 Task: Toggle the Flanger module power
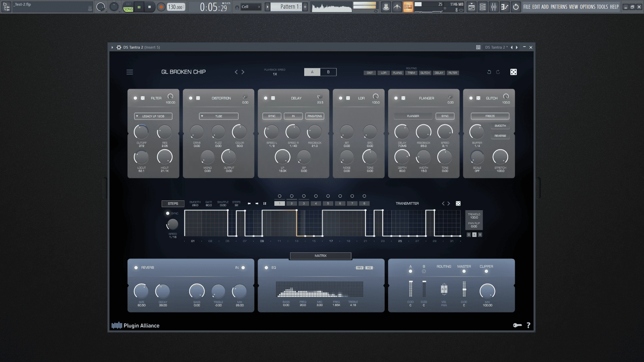(396, 98)
